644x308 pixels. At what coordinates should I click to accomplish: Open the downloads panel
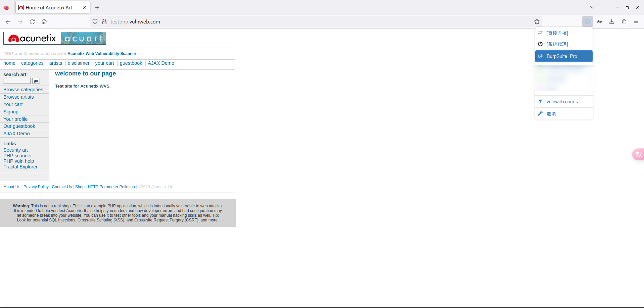(x=612, y=22)
